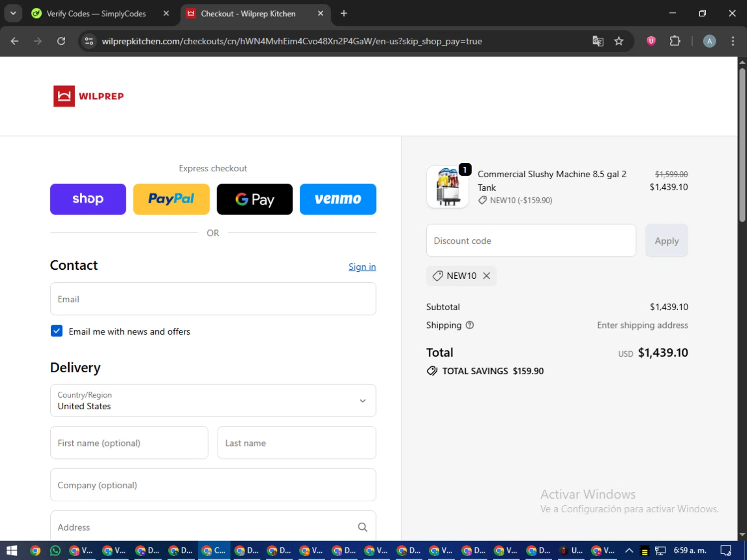Open the Extensions puzzle icon
Screen dimensions: 747x560
[x=675, y=41]
